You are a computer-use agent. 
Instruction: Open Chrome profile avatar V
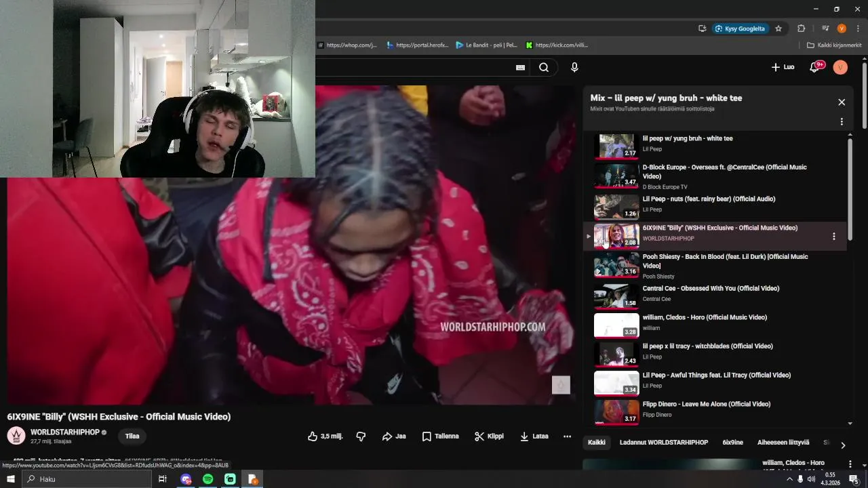(x=842, y=28)
